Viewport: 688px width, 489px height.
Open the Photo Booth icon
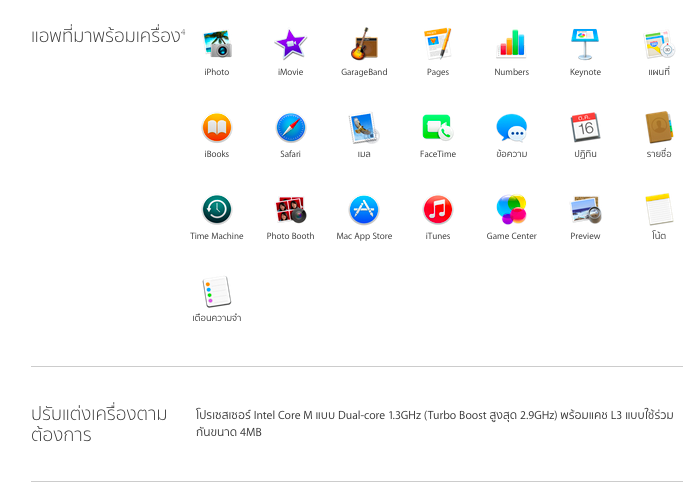pyautogui.click(x=290, y=209)
